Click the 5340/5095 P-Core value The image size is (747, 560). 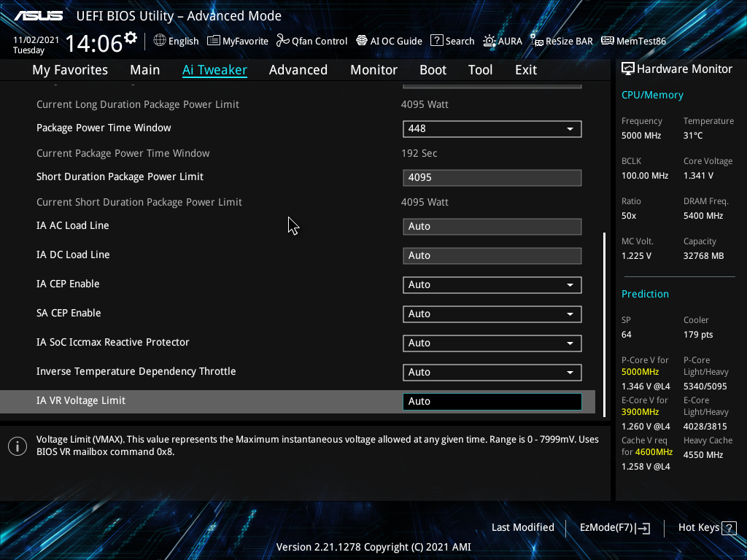click(705, 386)
